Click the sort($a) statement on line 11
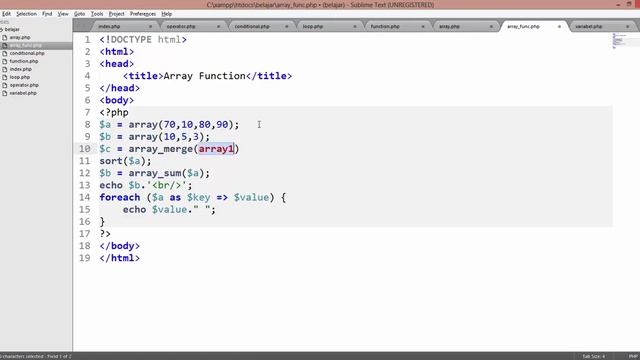 125,161
